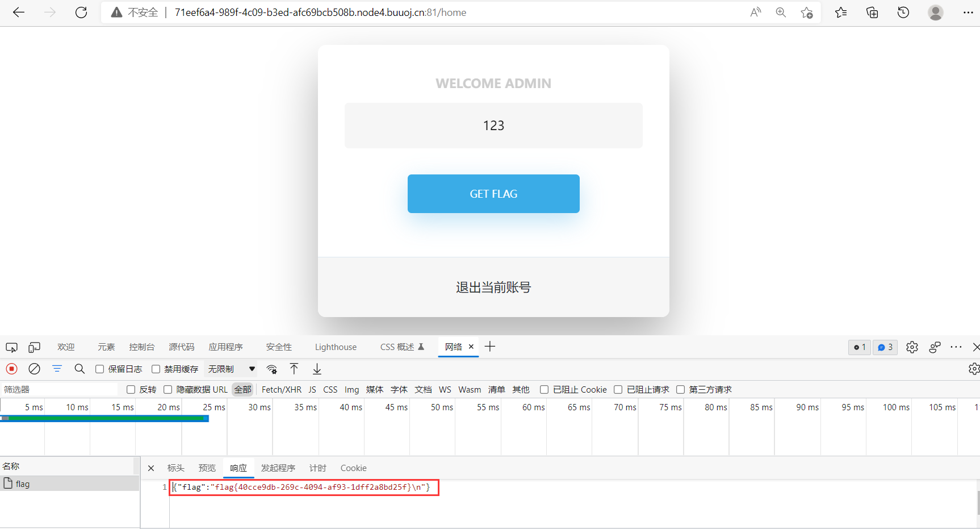Screen dimensions: 980x529
Task: Click 退出当前账号 to log out
Action: pos(493,287)
